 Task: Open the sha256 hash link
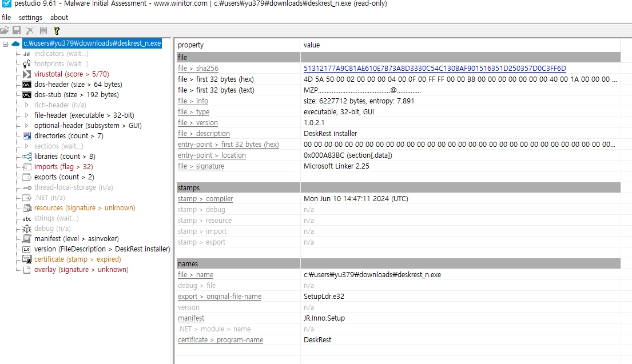[435, 69]
